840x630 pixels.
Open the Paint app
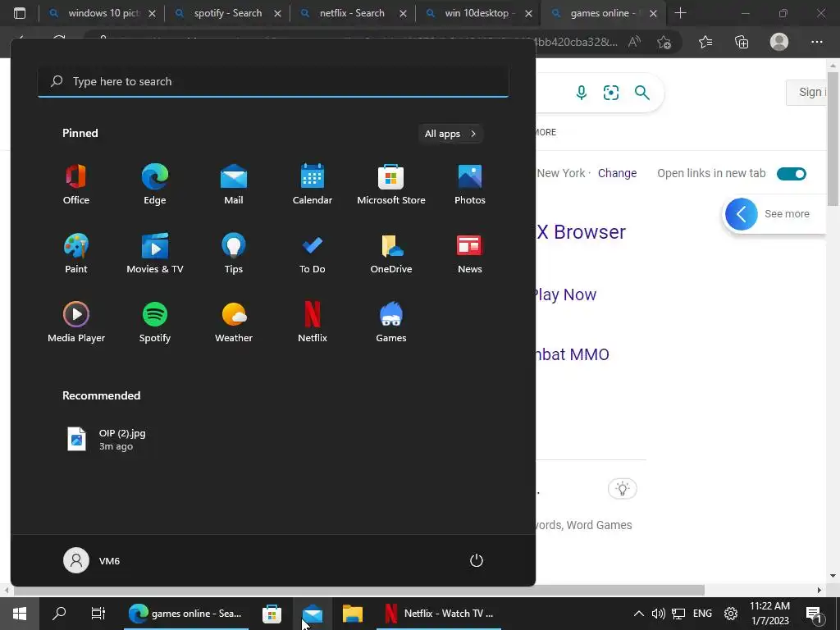(x=76, y=253)
